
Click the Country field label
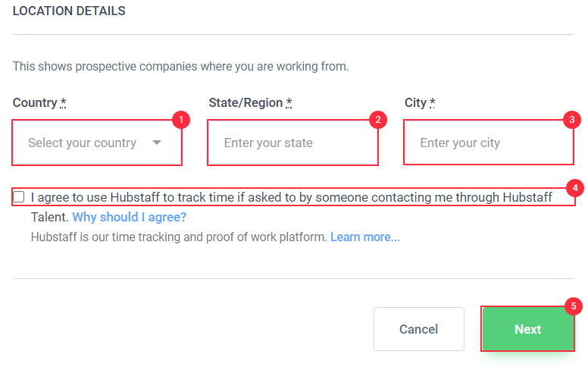35,102
